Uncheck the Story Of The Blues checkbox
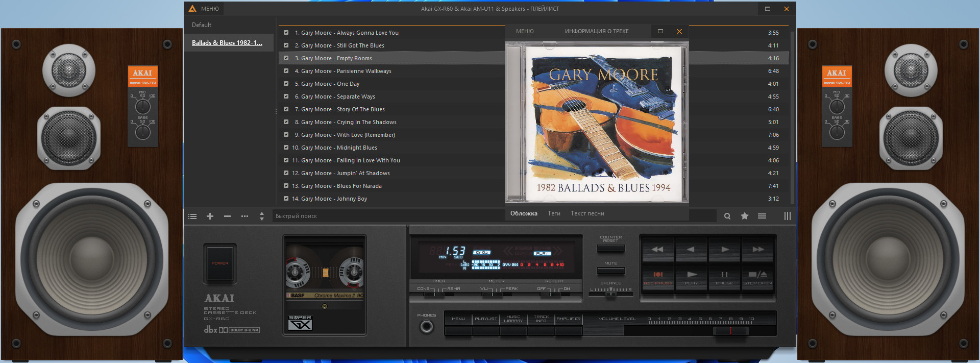Image resolution: width=980 pixels, height=363 pixels. (286, 109)
